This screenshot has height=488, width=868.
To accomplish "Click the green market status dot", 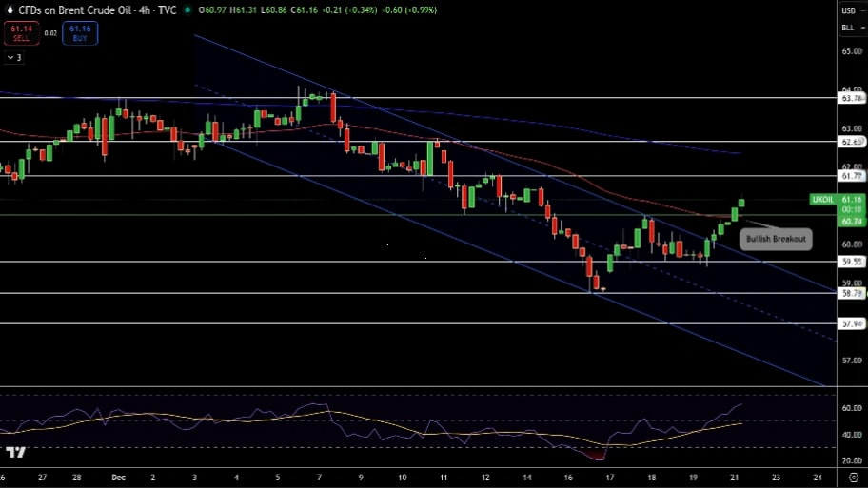I will (x=187, y=10).
